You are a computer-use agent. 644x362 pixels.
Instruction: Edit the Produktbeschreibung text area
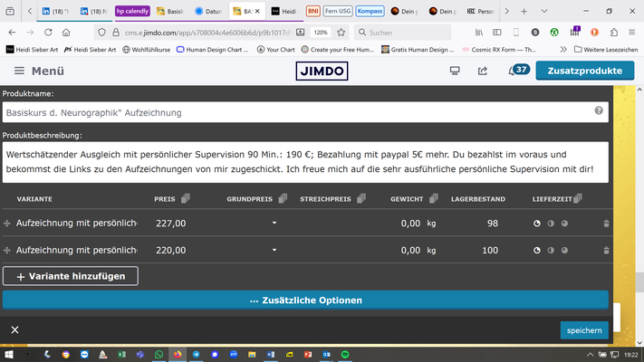[305, 162]
